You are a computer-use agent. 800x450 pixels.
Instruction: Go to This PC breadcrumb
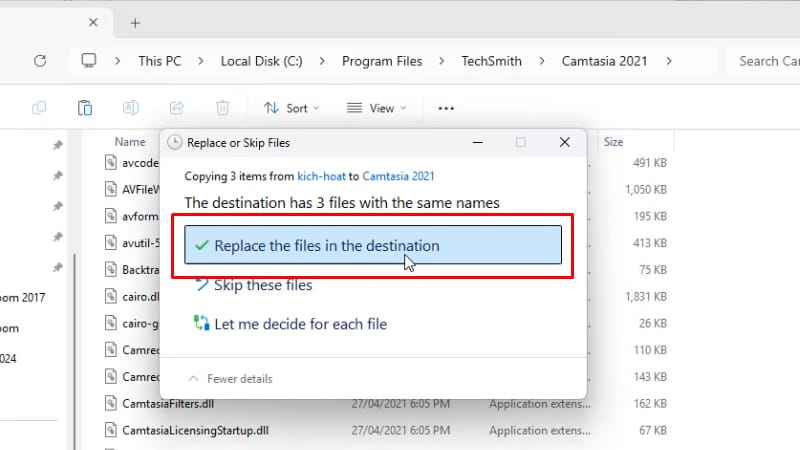point(160,61)
